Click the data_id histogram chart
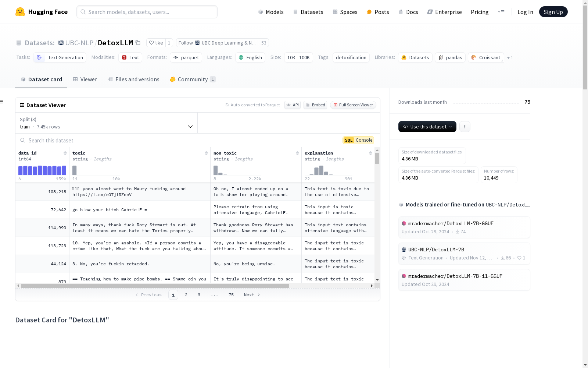Image resolution: width=588 pixels, height=368 pixels. 42,170
